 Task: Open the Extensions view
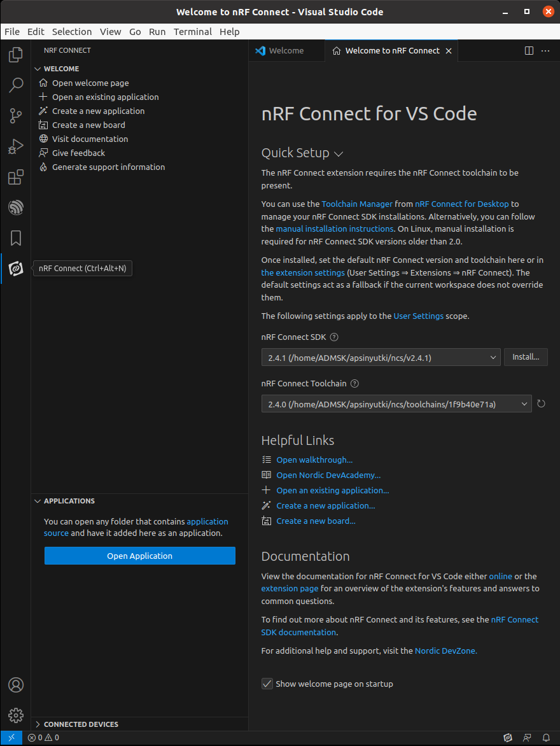coord(16,177)
